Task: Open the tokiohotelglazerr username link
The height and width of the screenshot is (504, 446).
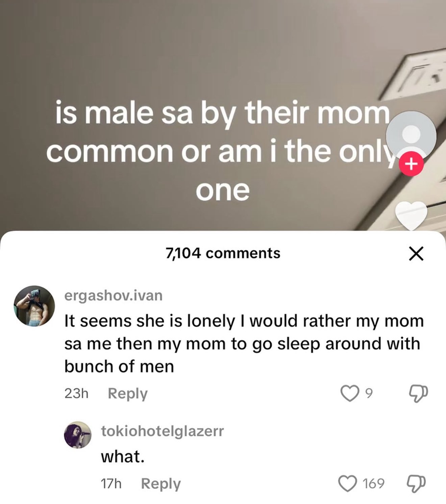Action: pos(163,431)
